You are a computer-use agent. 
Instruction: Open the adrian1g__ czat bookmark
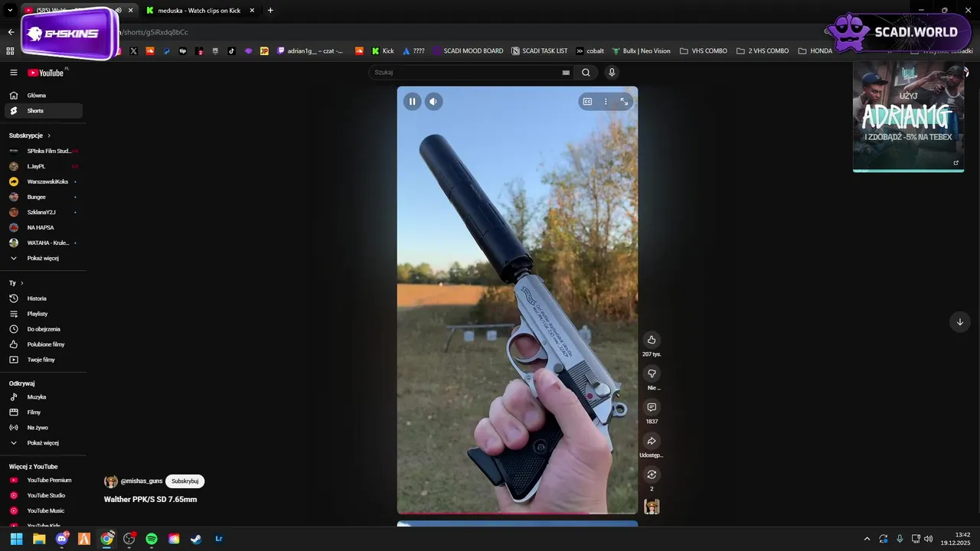310,51
